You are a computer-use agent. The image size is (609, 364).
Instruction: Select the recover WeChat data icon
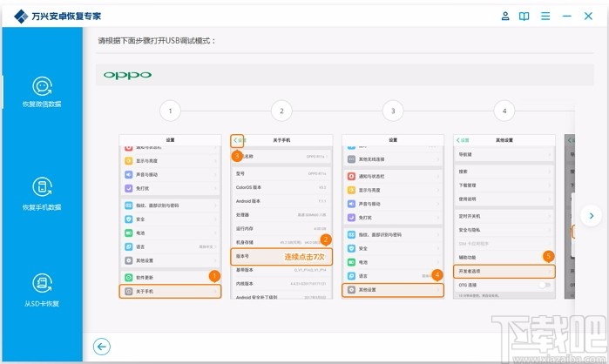(x=42, y=86)
